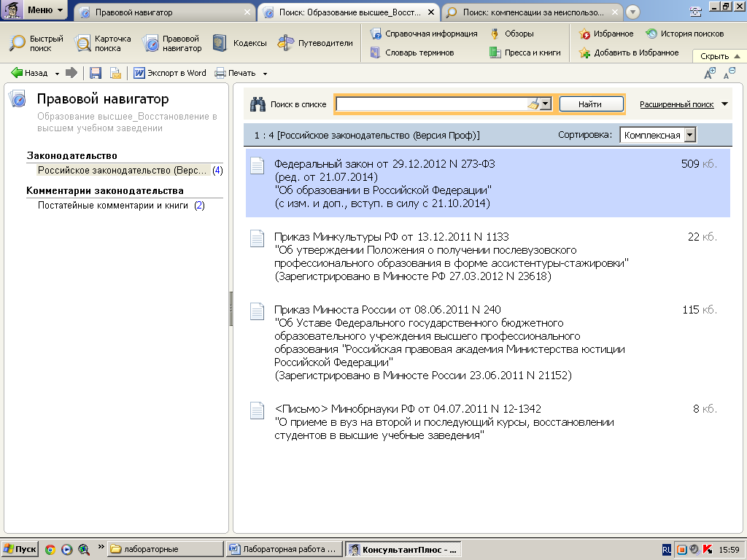This screenshot has height=560, width=747.
Task: Select Постатейные комментарии и книги
Action: pyautogui.click(x=113, y=205)
